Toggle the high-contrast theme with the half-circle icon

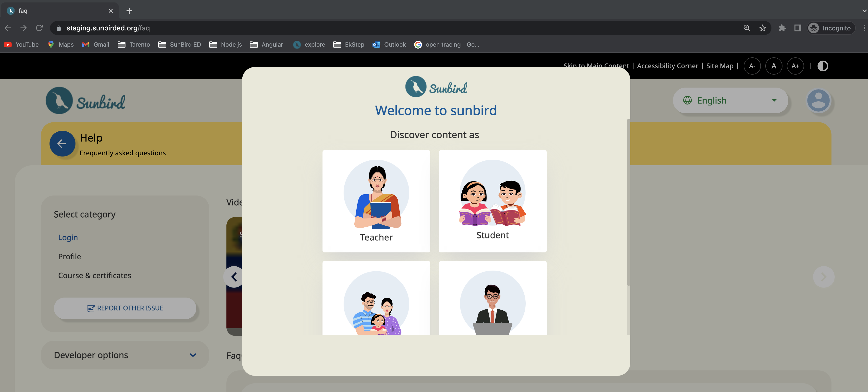point(823,66)
